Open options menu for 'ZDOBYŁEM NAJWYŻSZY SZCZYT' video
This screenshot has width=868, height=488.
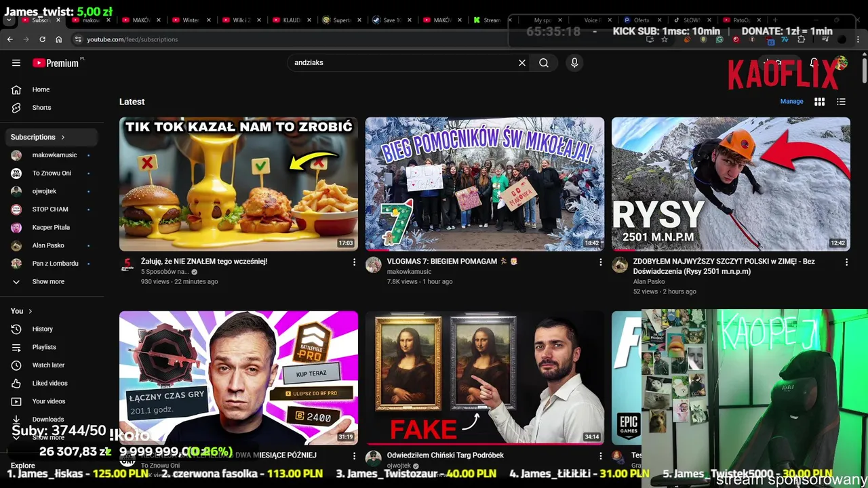(x=846, y=262)
